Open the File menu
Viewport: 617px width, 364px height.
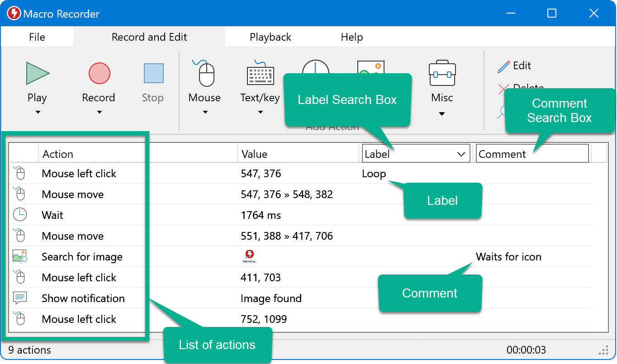coord(37,37)
